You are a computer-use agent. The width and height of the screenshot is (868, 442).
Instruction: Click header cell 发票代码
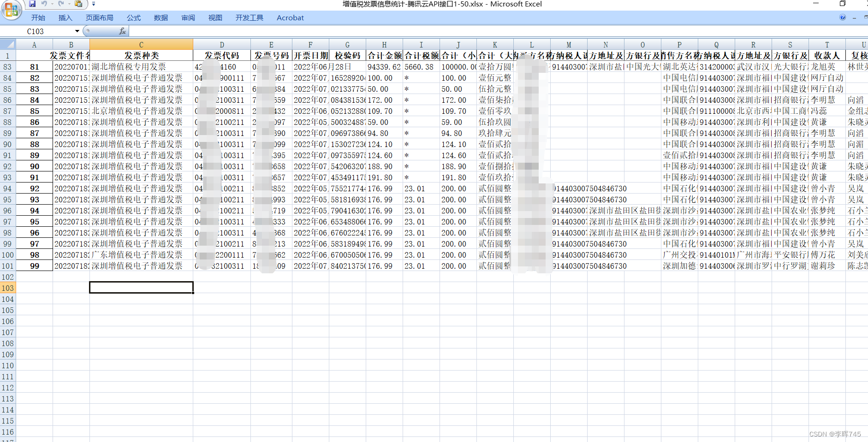(x=222, y=56)
